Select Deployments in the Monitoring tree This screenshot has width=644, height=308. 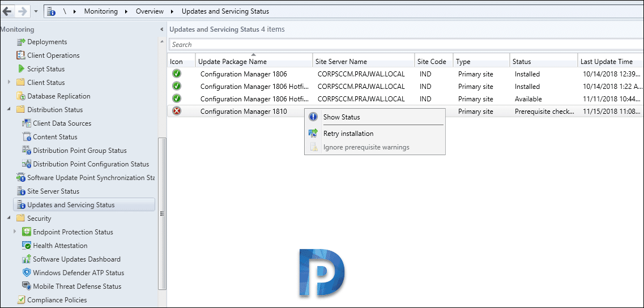[47, 42]
